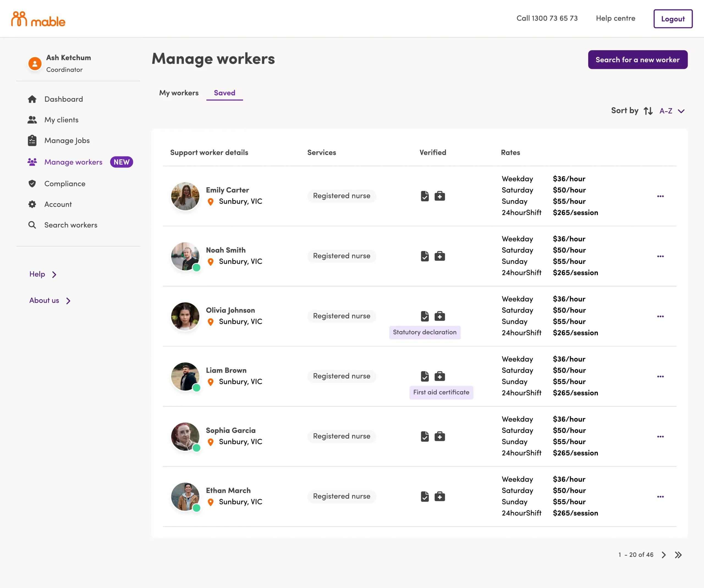This screenshot has height=588, width=704.
Task: Click the Emily Carter name
Action: point(227,190)
